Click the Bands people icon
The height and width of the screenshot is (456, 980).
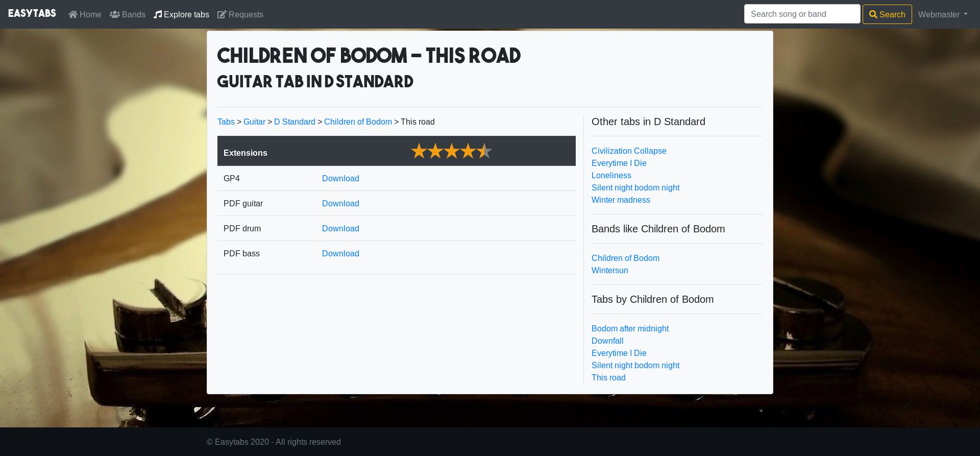[115, 14]
